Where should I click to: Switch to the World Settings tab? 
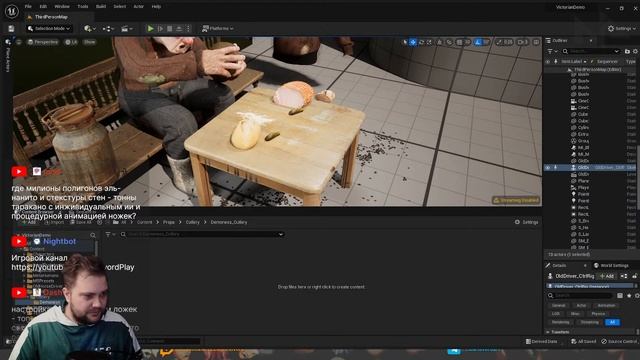(x=614, y=266)
